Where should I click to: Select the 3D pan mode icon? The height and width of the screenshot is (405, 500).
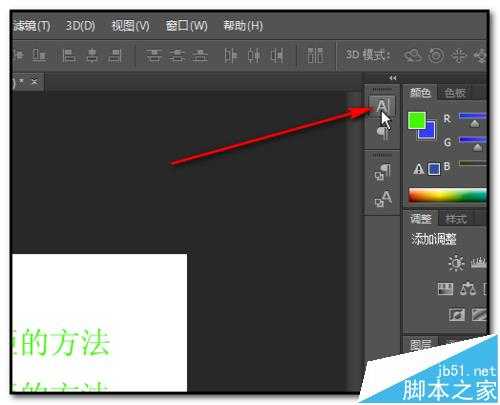(459, 56)
